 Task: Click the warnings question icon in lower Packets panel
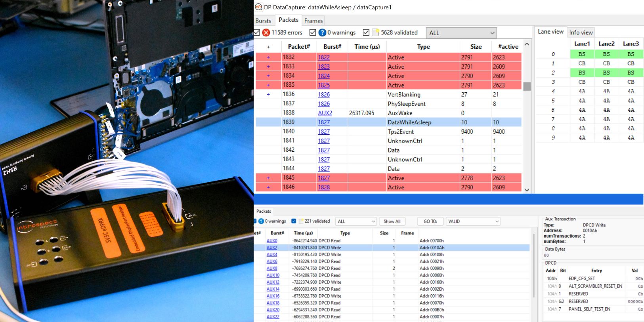click(x=261, y=221)
